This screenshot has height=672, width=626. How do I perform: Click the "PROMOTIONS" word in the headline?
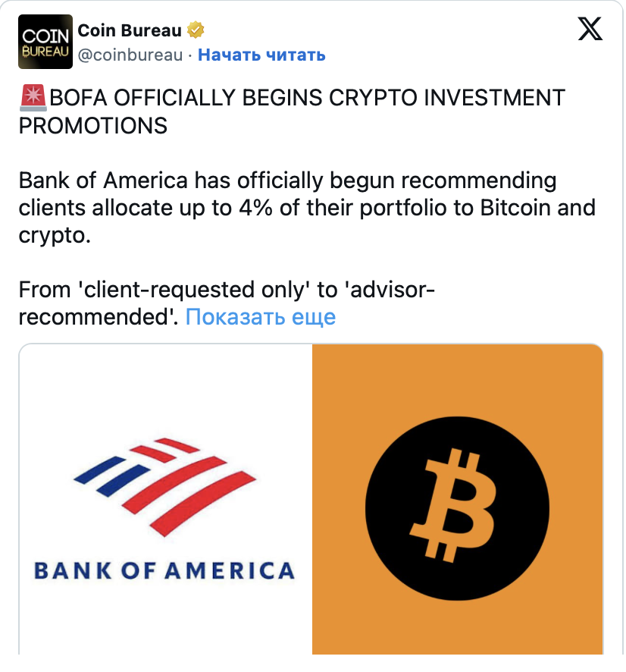coord(92,125)
